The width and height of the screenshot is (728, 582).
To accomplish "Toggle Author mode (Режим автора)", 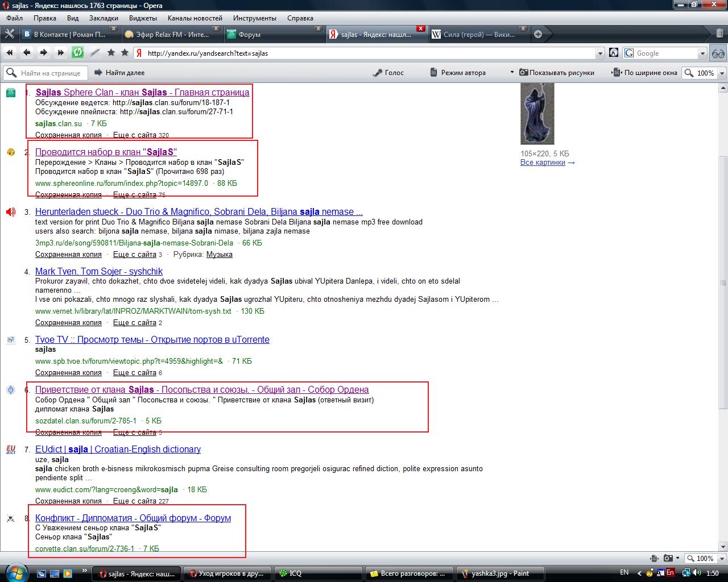I will coord(458,73).
